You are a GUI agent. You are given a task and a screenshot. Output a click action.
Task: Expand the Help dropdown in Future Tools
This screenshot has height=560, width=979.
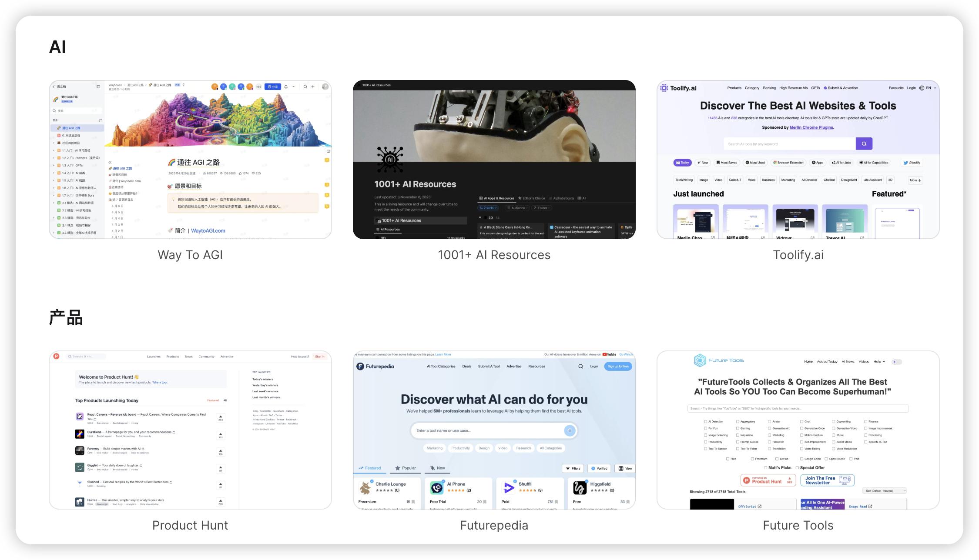pos(879,362)
